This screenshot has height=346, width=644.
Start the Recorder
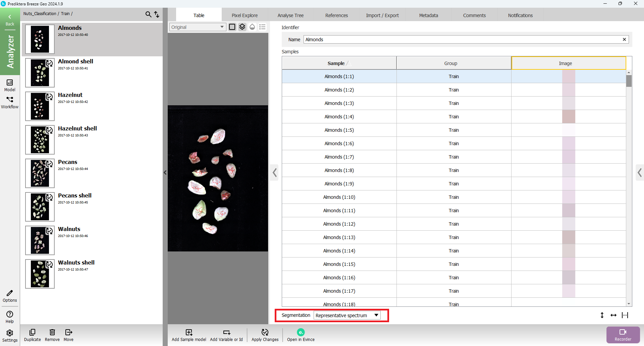(x=623, y=335)
